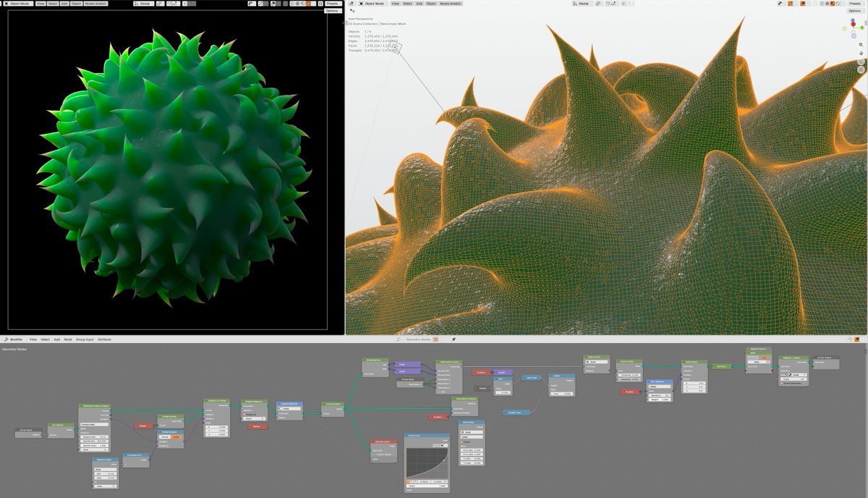Open Options dropdown in right viewport

point(855,11)
